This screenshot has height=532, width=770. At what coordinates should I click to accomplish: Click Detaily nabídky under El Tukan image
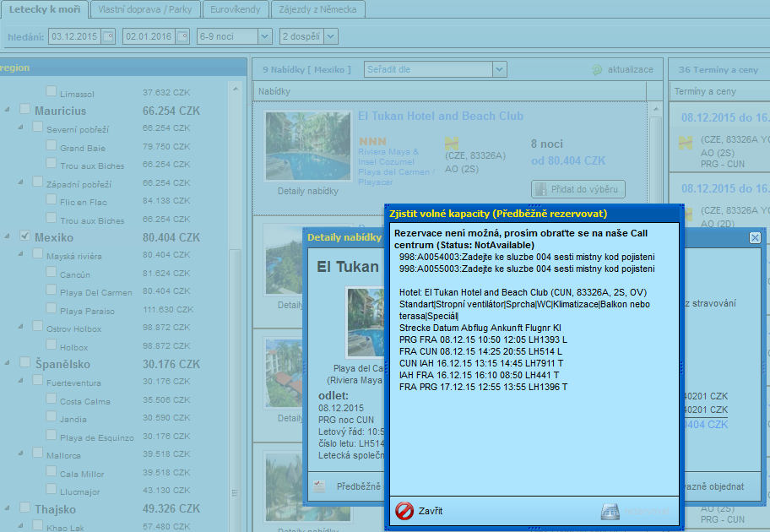click(308, 191)
